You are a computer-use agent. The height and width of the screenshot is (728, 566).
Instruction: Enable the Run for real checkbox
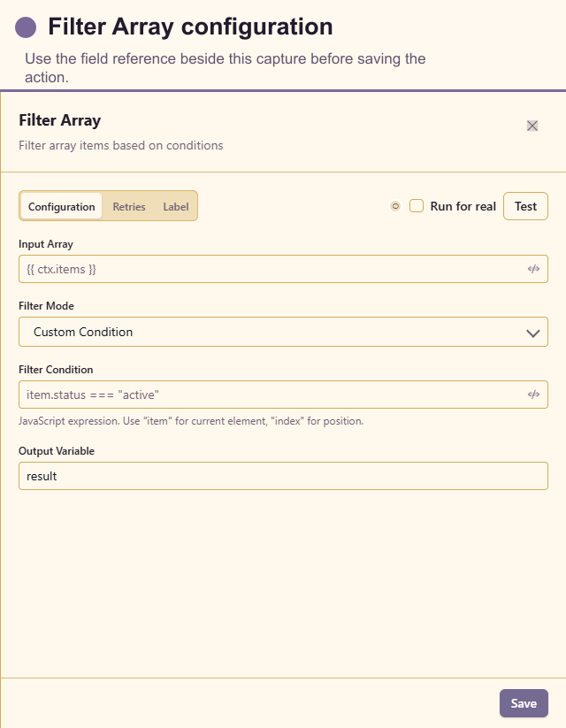(x=417, y=206)
